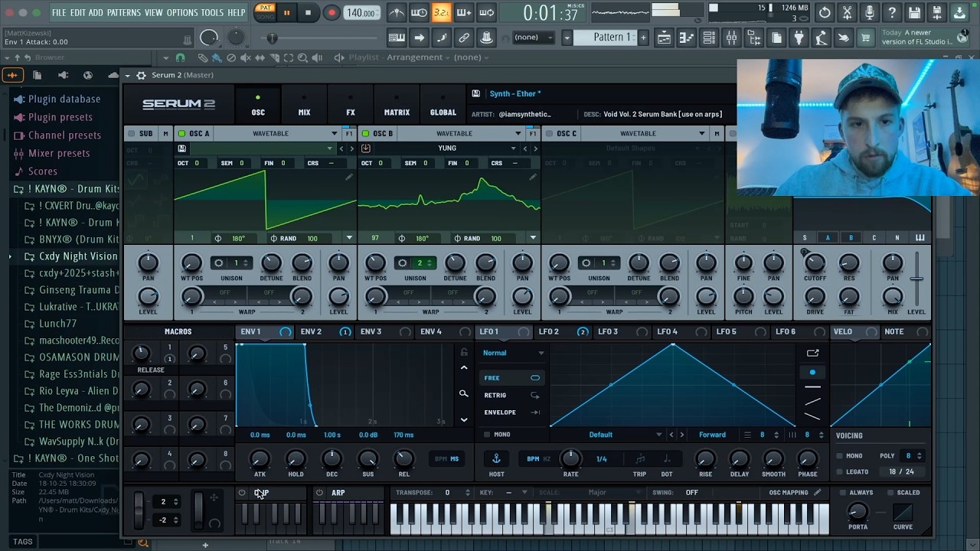
Task: Check the LFO MONO checkbox
Action: [486, 435]
